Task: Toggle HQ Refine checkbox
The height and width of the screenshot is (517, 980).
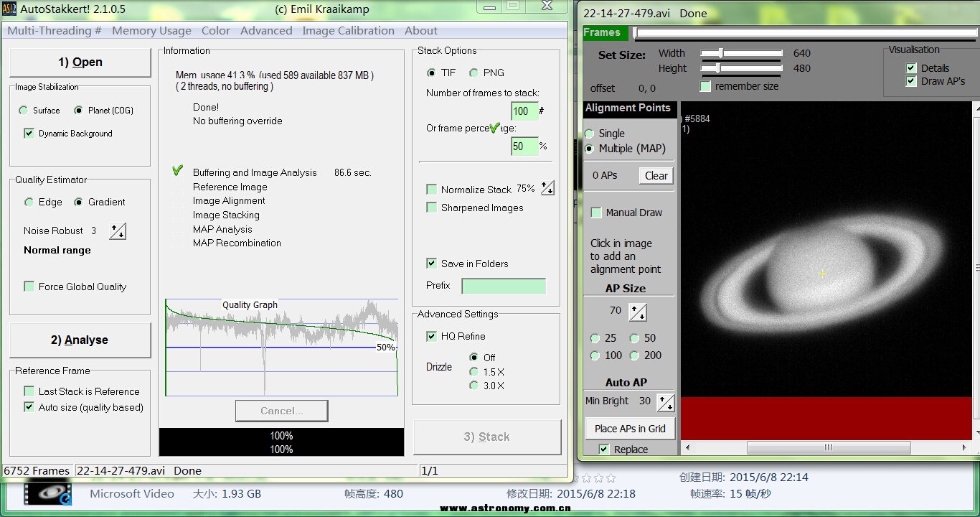Action: (431, 336)
